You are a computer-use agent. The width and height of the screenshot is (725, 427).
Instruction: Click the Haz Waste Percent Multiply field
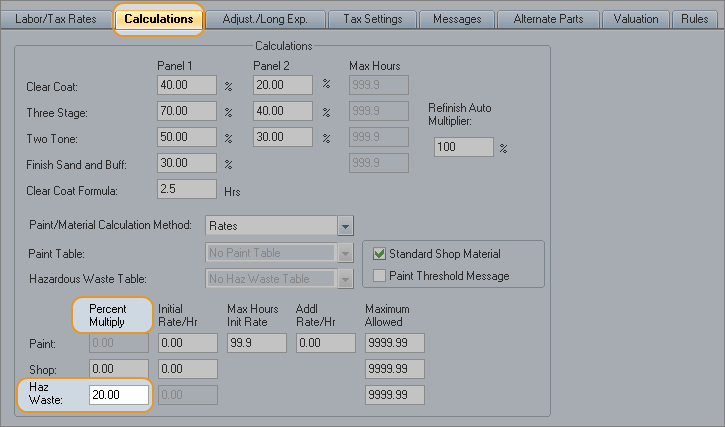pos(118,395)
